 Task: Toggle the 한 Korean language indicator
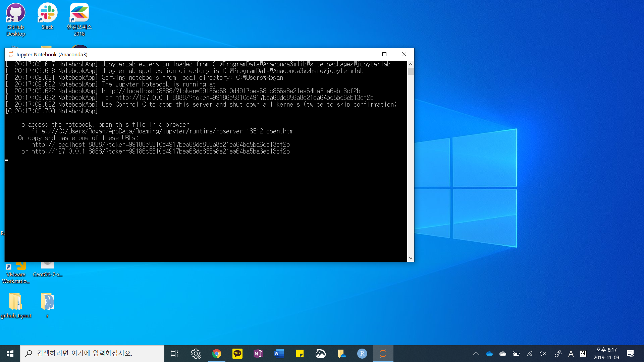pos(583,354)
